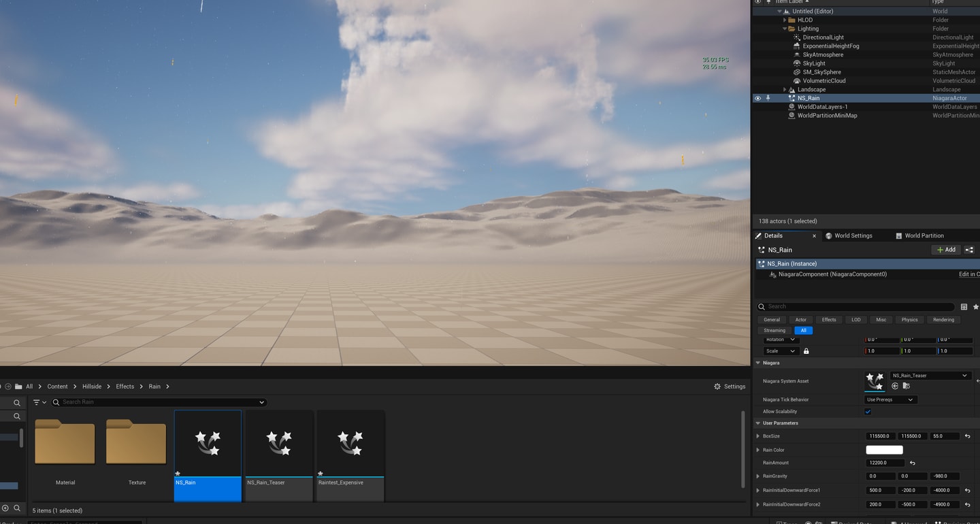Open the Rain Color swatch
The image size is (980, 524).
(x=884, y=450)
